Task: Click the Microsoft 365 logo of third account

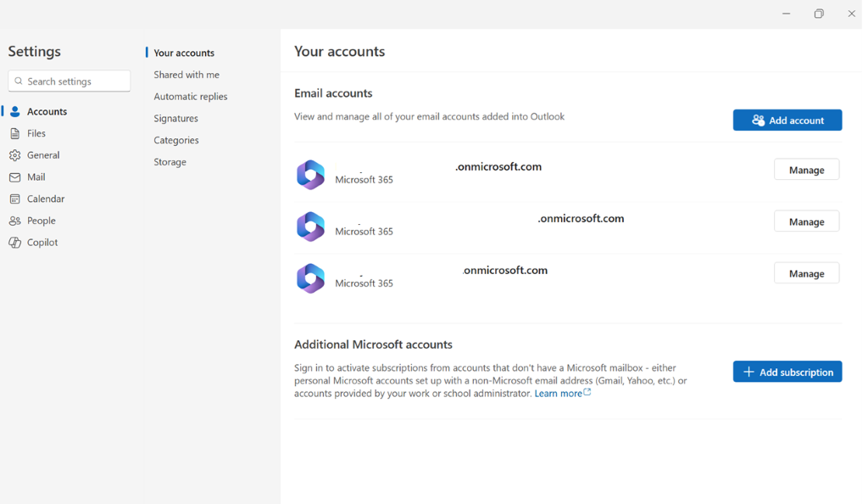Action: pyautogui.click(x=310, y=278)
